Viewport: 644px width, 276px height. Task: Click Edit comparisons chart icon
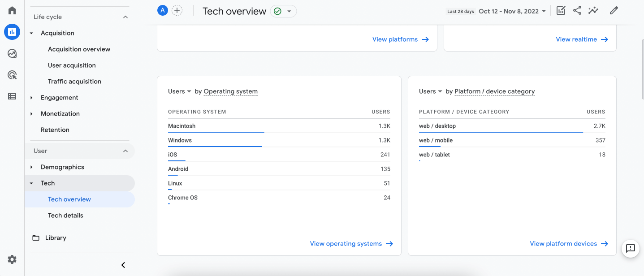pyautogui.click(x=561, y=11)
